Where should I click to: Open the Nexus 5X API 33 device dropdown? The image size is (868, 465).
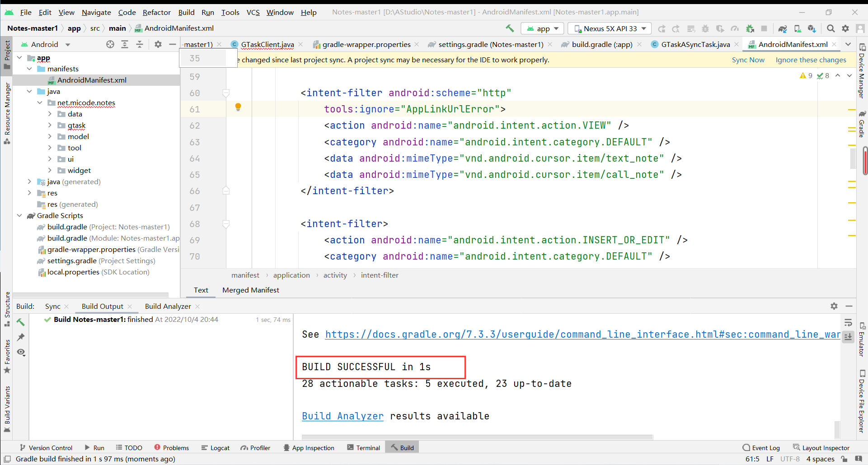(x=610, y=28)
